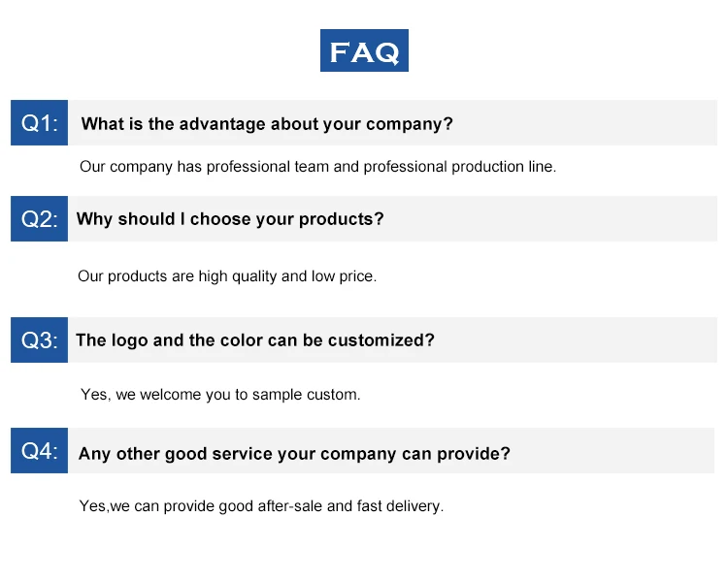Select the answer about professional production line

pos(318,167)
